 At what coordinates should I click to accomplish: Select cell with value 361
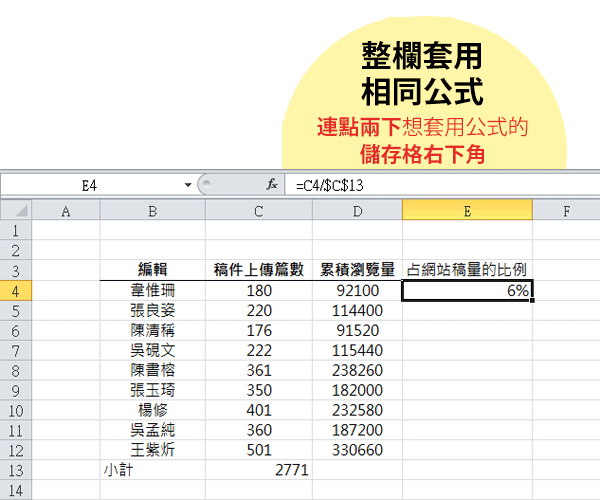(259, 370)
